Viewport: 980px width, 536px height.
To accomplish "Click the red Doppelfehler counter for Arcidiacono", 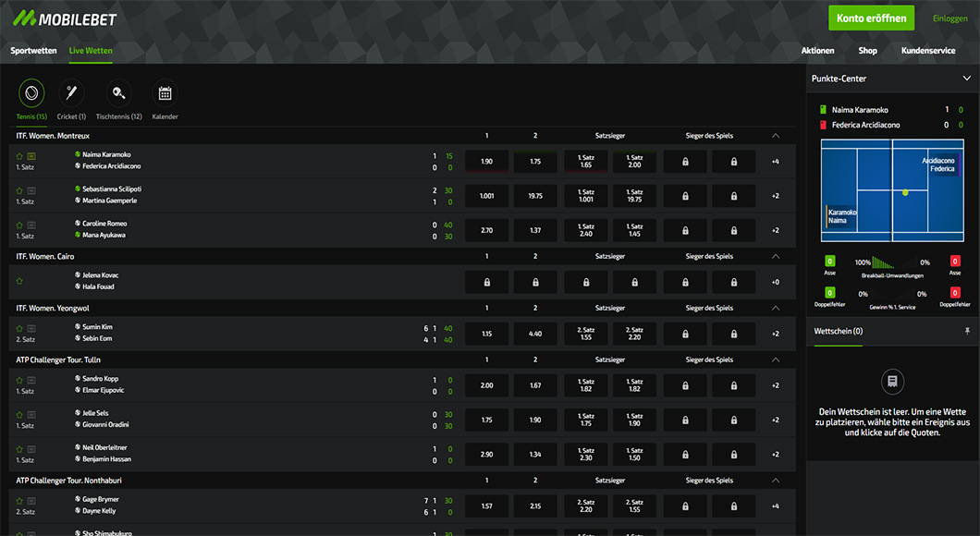I will click(x=955, y=292).
